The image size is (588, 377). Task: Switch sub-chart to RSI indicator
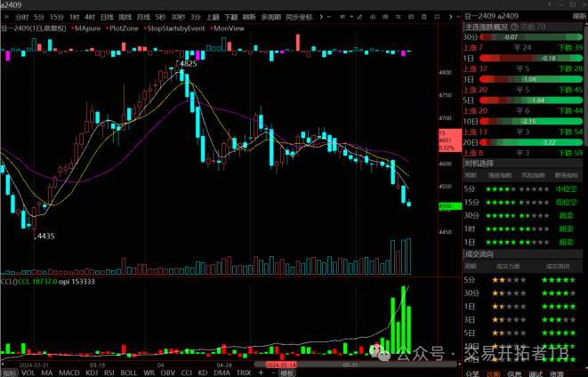pos(109,373)
